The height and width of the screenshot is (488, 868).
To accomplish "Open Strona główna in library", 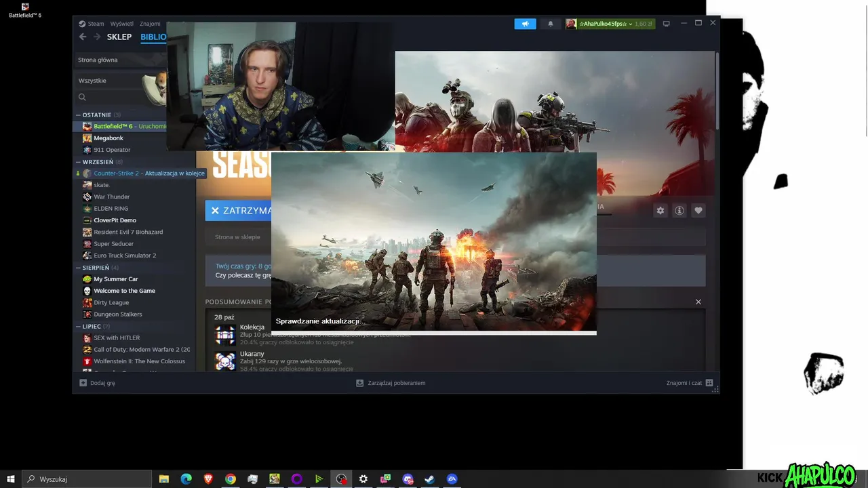I will (120, 60).
